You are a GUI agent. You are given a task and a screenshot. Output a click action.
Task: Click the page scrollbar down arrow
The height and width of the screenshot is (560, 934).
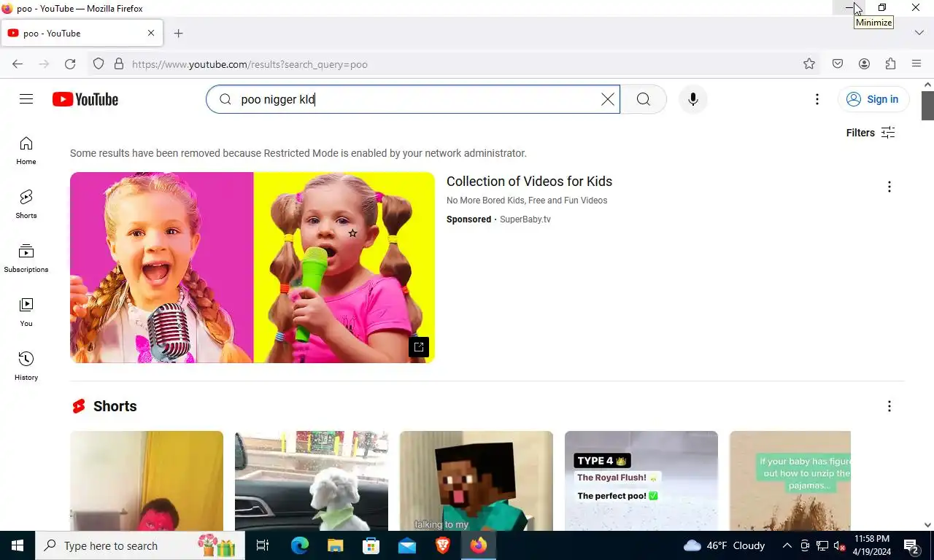(927, 524)
